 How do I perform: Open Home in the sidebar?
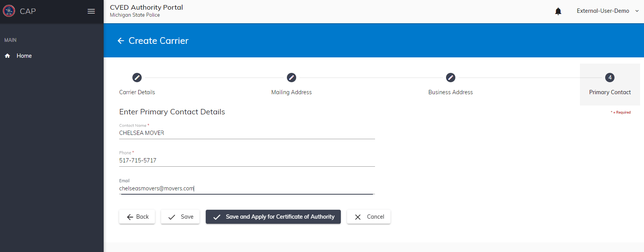(x=24, y=56)
